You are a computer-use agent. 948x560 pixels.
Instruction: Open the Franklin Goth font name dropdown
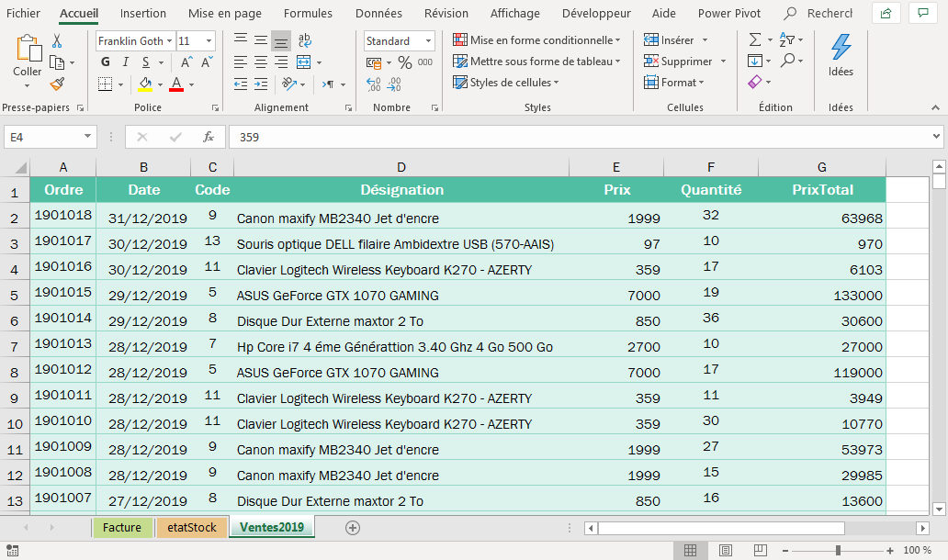coord(169,40)
